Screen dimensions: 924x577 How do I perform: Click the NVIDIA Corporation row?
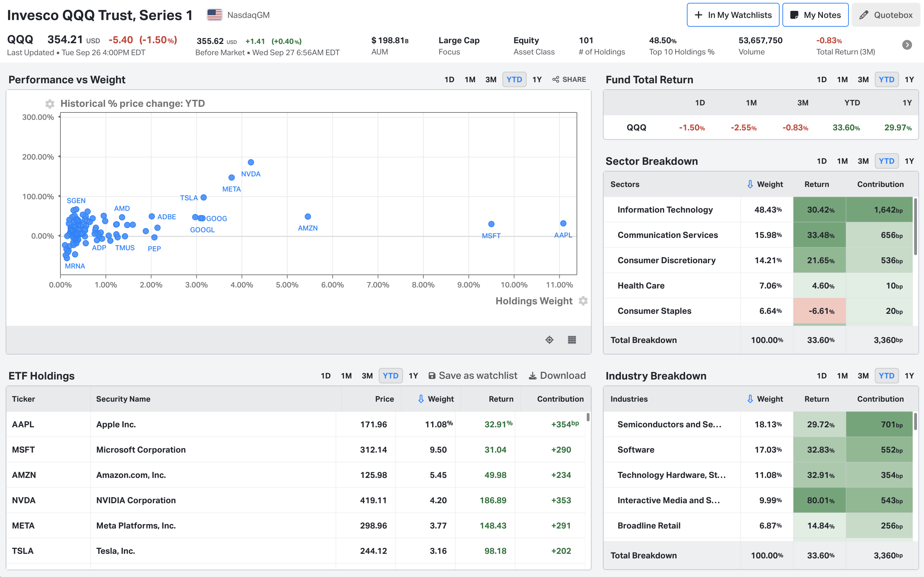pos(296,500)
